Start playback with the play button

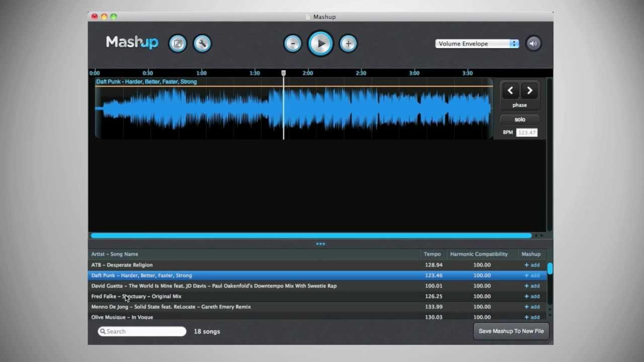tap(320, 44)
